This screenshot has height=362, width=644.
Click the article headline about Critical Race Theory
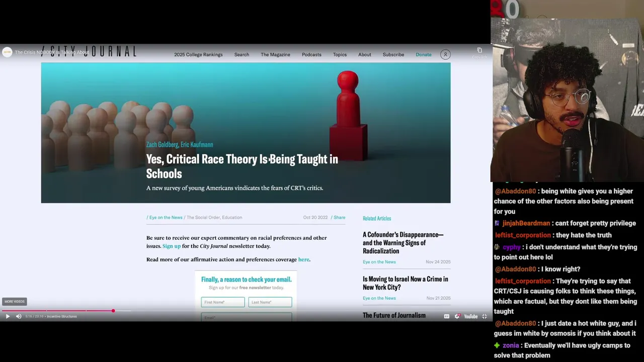tap(242, 166)
